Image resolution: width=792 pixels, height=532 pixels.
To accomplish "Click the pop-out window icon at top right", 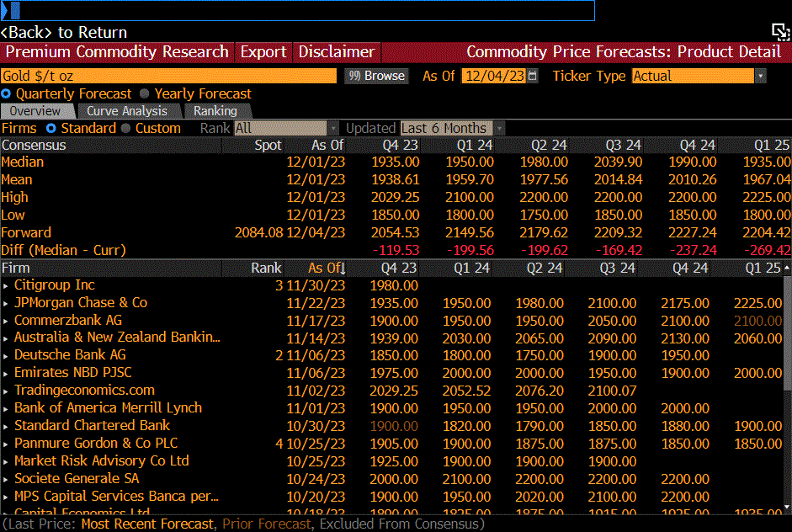I will (780, 32).
